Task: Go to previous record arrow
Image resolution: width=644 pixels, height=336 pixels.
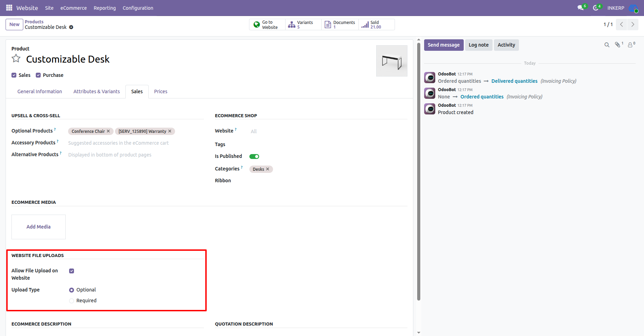Action: (x=621, y=24)
